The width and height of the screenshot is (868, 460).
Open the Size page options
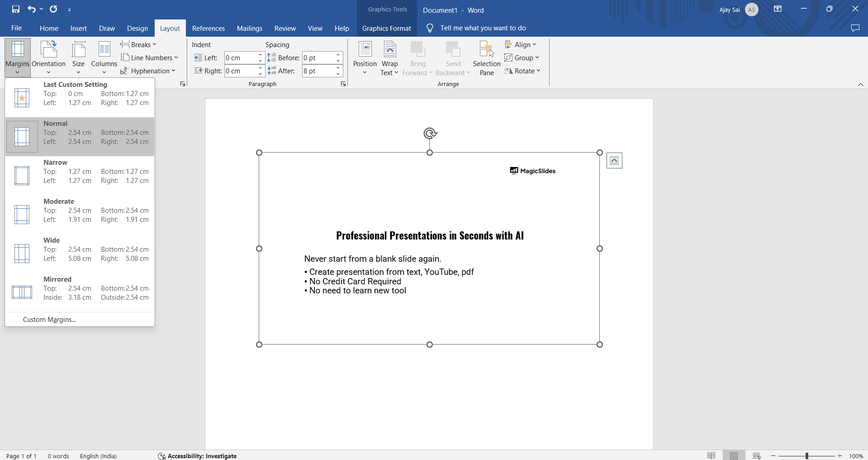[x=78, y=57]
